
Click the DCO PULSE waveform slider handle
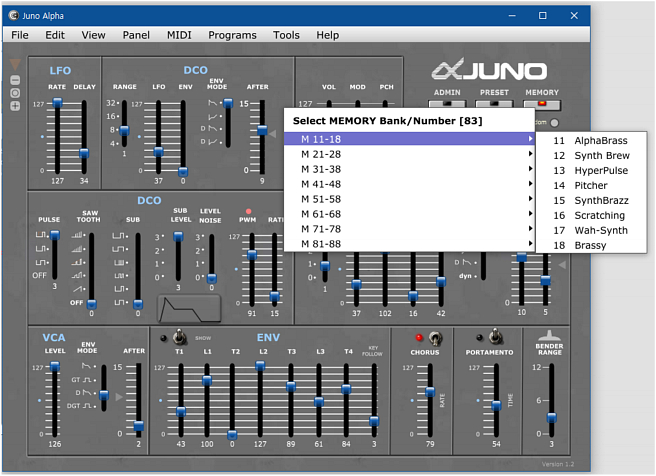[x=54, y=235]
